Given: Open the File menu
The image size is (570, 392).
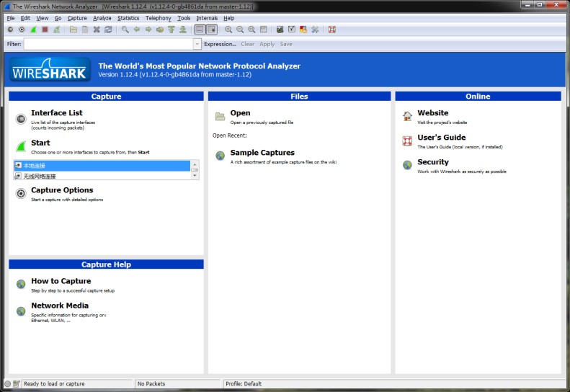Looking at the screenshot, I should 11,18.
